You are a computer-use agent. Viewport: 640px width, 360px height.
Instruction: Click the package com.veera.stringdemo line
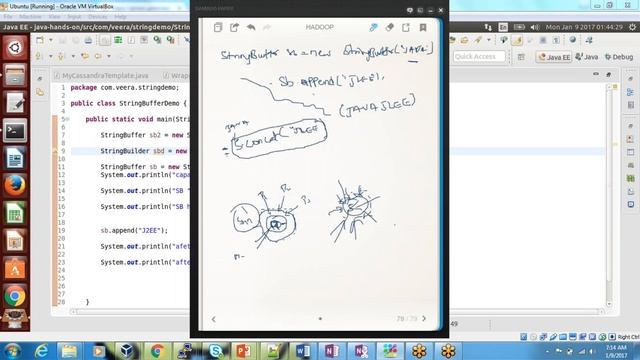tap(124, 87)
